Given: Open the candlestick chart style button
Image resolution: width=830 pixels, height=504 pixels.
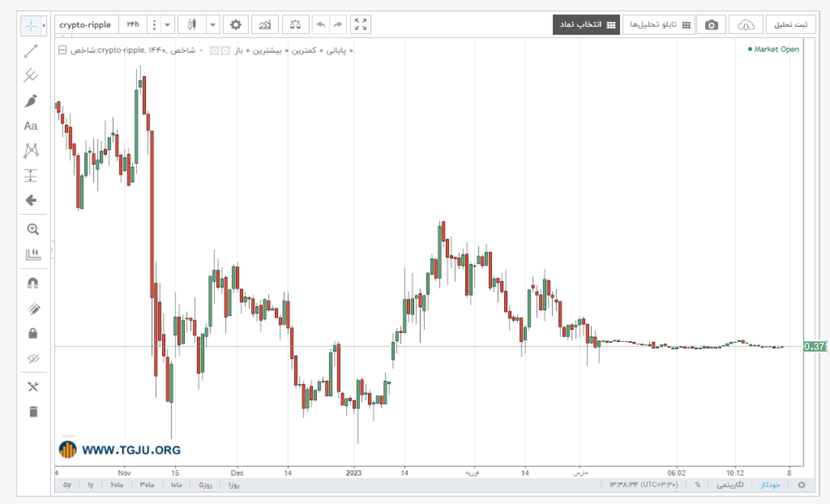Looking at the screenshot, I should tap(192, 24).
